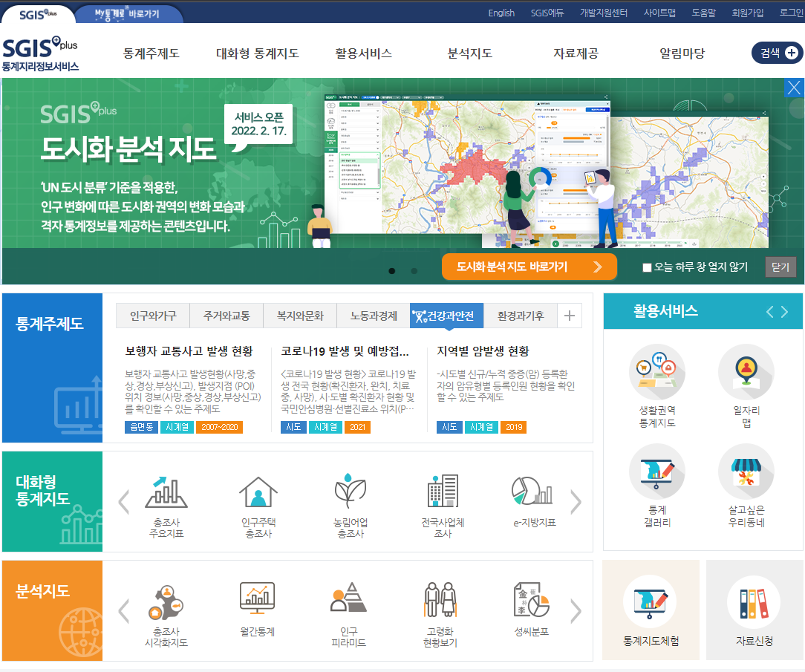Select the 건강과안전 tab

(x=446, y=316)
